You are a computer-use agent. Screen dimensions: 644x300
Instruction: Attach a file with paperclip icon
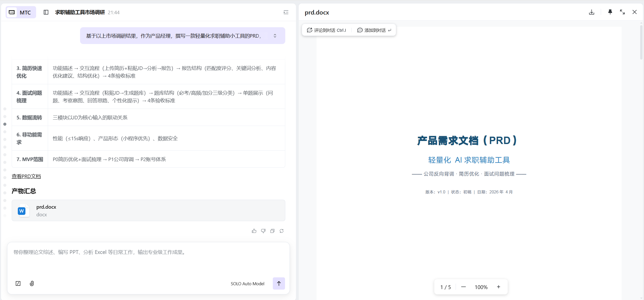point(32,283)
